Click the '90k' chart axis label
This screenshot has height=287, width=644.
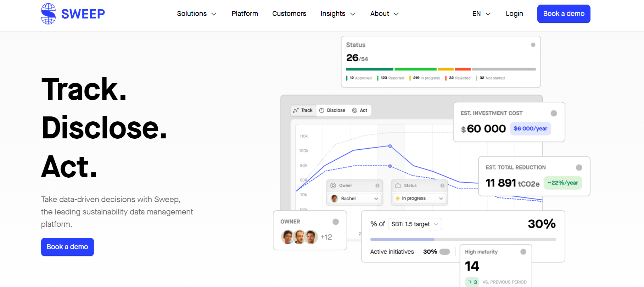point(304,165)
